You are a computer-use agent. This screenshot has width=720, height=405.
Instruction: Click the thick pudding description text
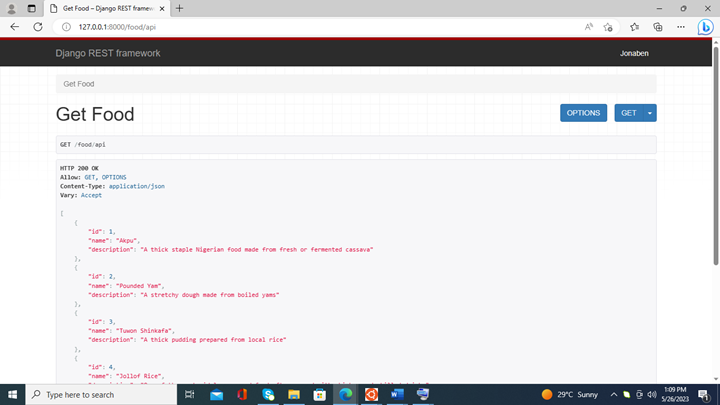point(213,340)
